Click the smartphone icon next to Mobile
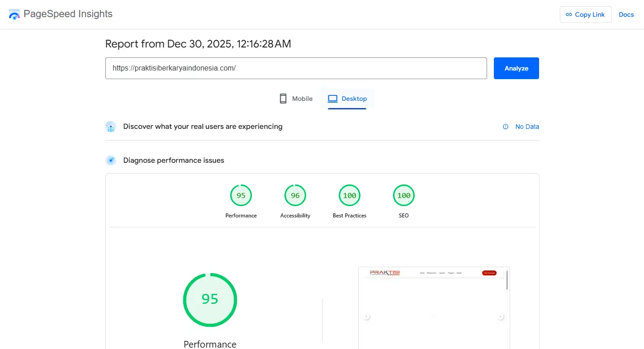Screen dimensions: 644x349 [x=283, y=98]
